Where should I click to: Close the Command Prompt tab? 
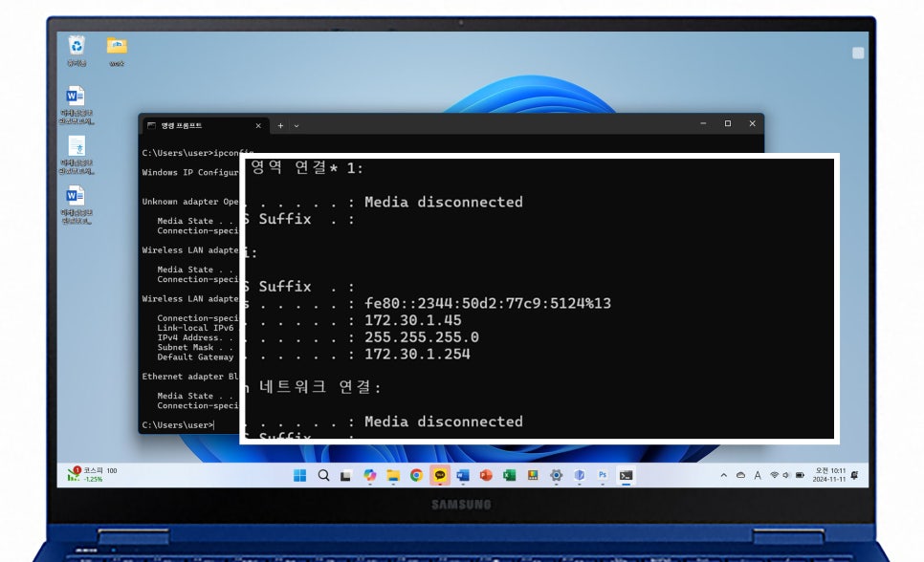click(258, 125)
